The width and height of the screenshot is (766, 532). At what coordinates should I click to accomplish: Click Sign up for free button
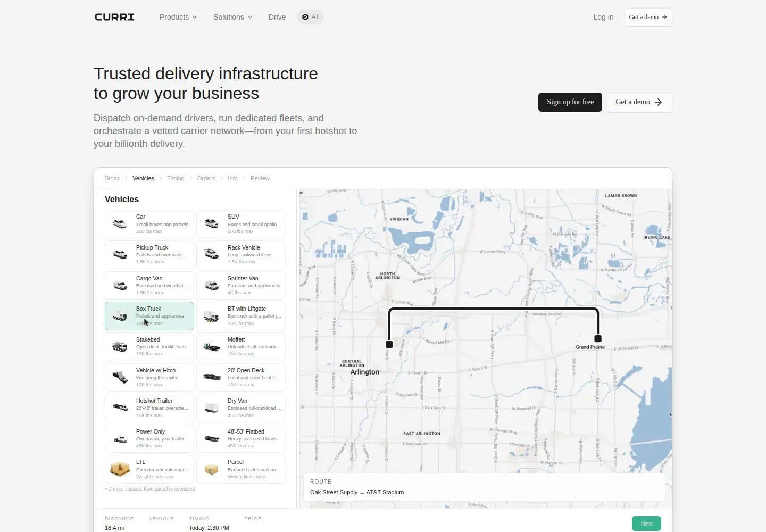pyautogui.click(x=570, y=102)
